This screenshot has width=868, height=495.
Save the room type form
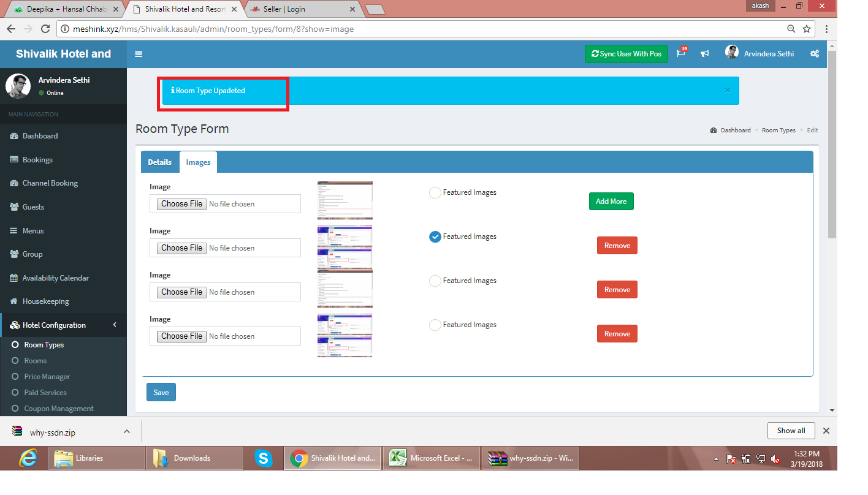coord(161,392)
